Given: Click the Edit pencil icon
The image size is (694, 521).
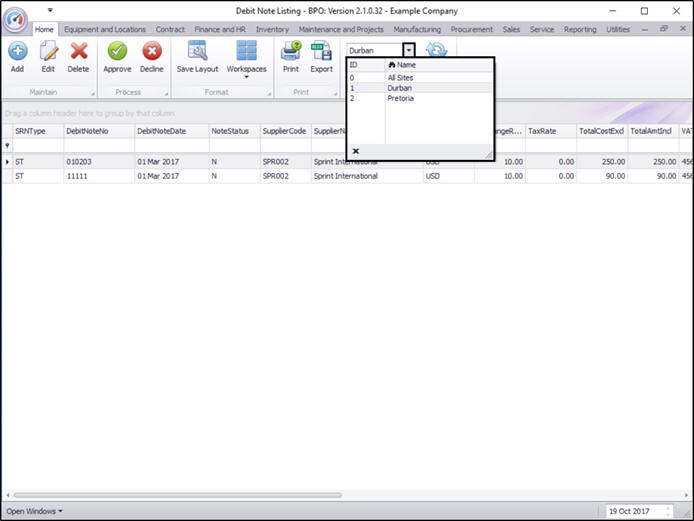Looking at the screenshot, I should [48, 51].
